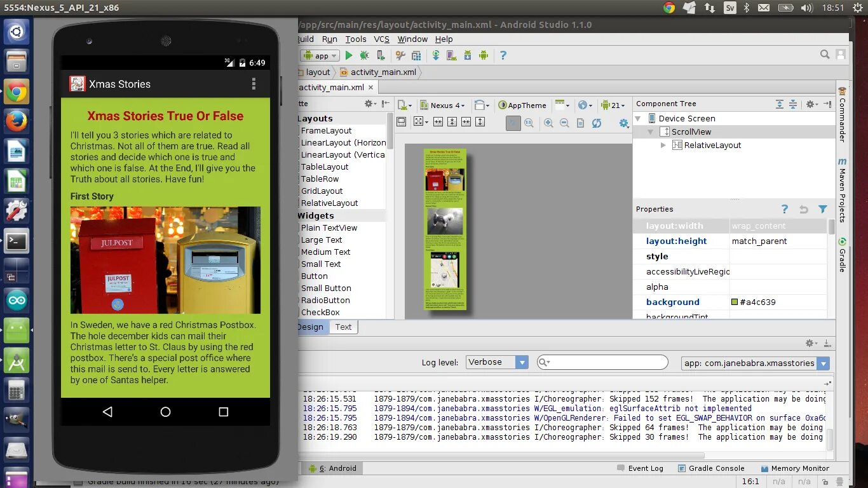
Task: Open the Help menu
Action: [x=444, y=39]
